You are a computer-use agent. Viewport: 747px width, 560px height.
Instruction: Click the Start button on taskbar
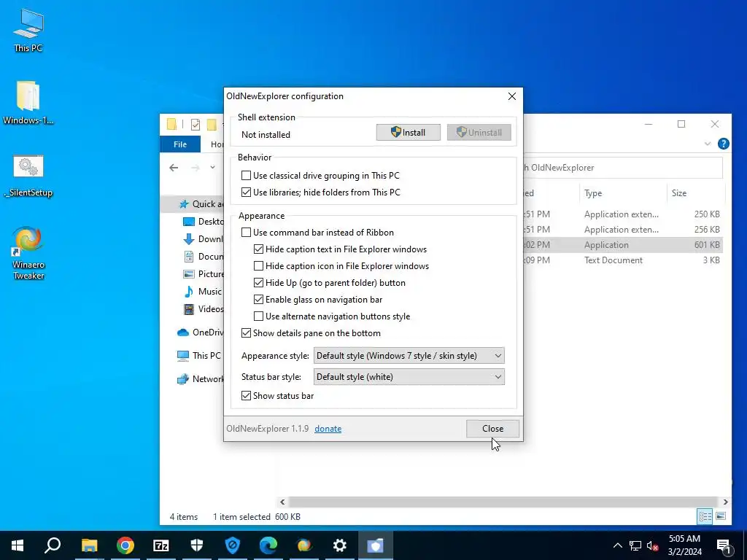(x=18, y=545)
